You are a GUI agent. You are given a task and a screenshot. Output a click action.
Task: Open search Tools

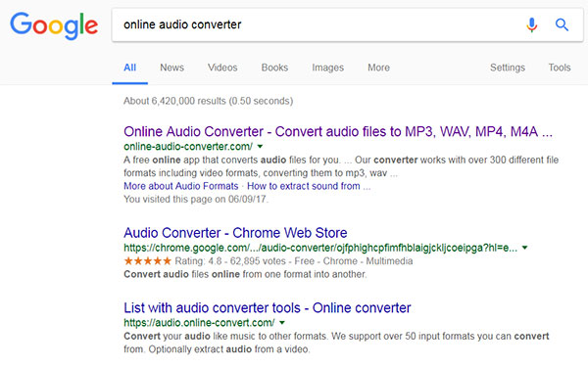click(x=560, y=68)
